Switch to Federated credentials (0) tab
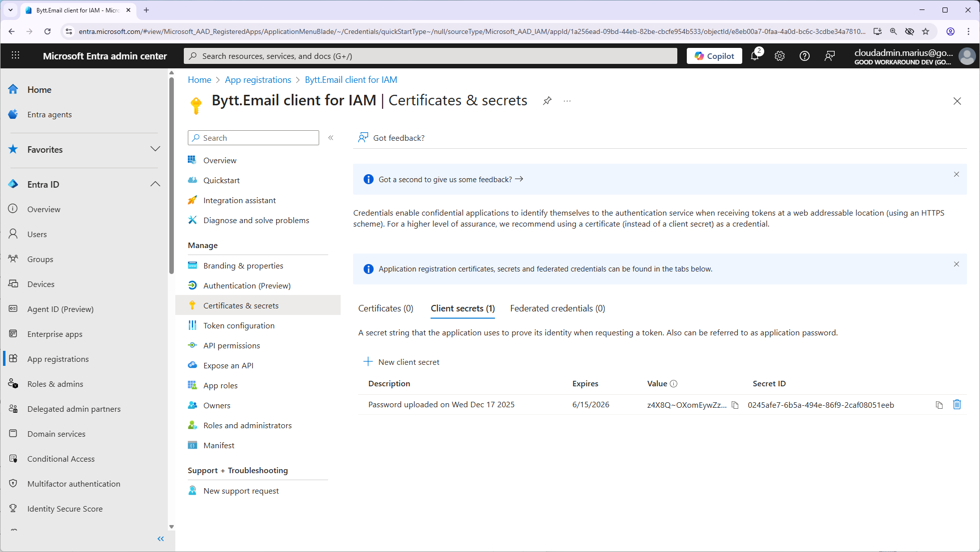Screen dimensions: 980x552 pyautogui.click(x=557, y=308)
